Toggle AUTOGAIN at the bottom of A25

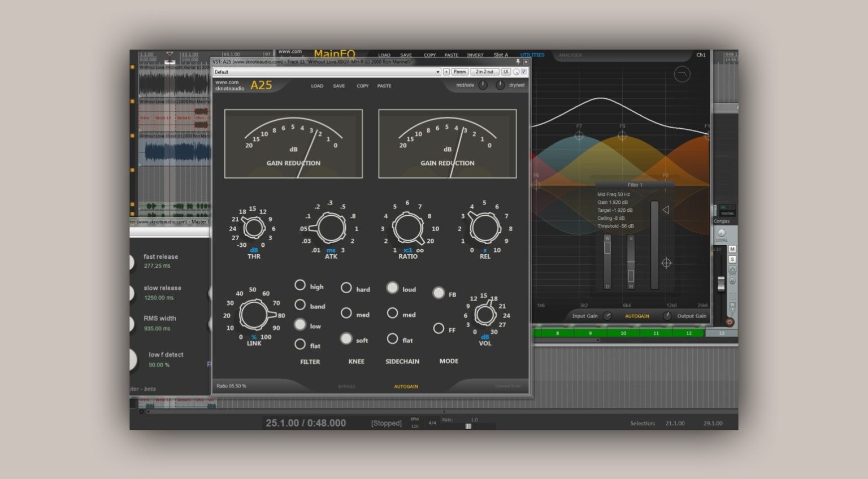(406, 386)
